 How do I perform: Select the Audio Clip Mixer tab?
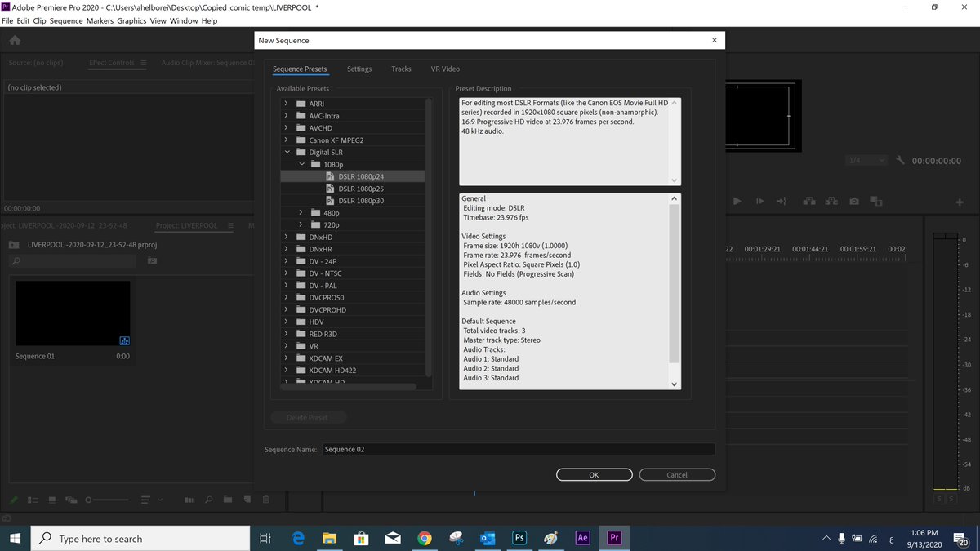click(x=207, y=63)
